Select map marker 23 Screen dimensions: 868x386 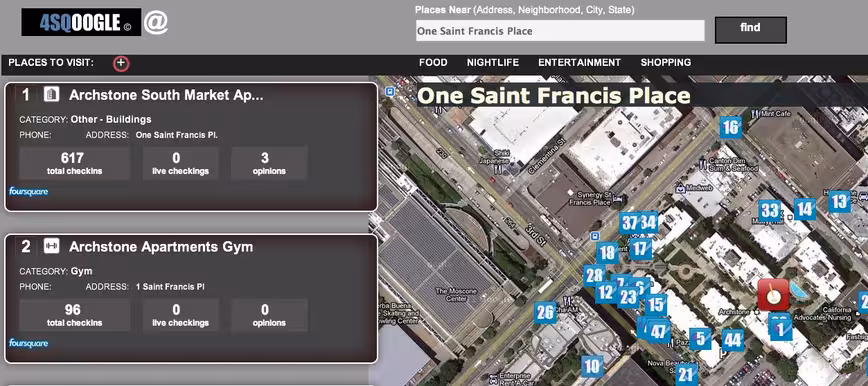coord(628,297)
